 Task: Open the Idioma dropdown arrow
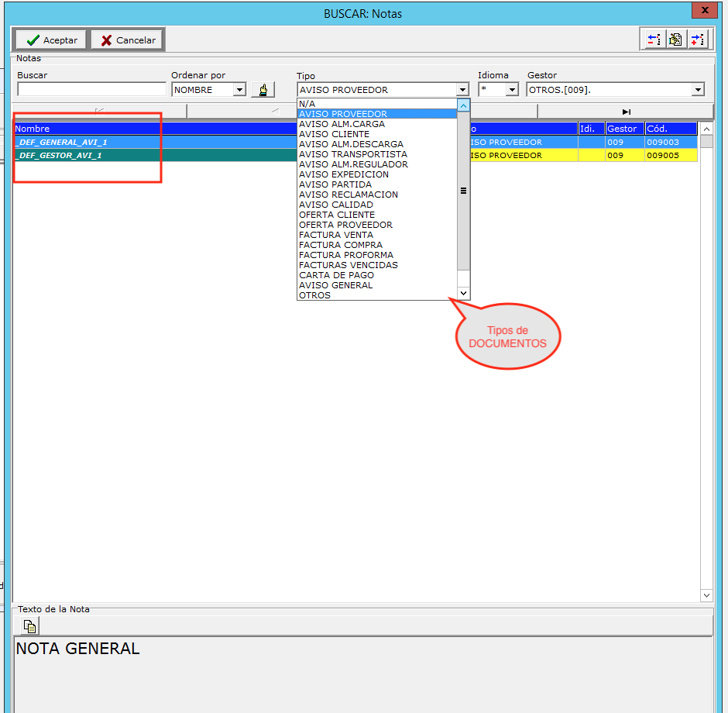(x=511, y=90)
